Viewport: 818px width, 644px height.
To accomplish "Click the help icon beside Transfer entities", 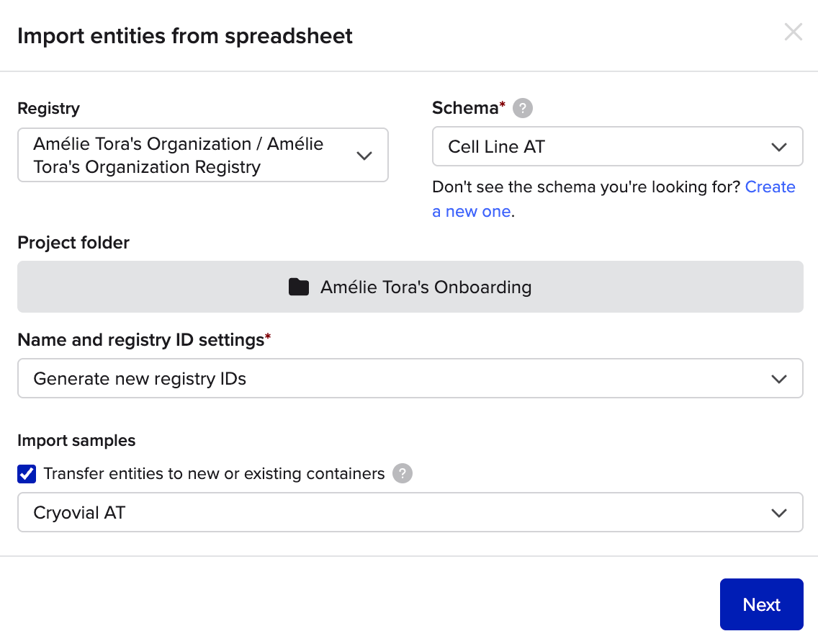I will (403, 474).
